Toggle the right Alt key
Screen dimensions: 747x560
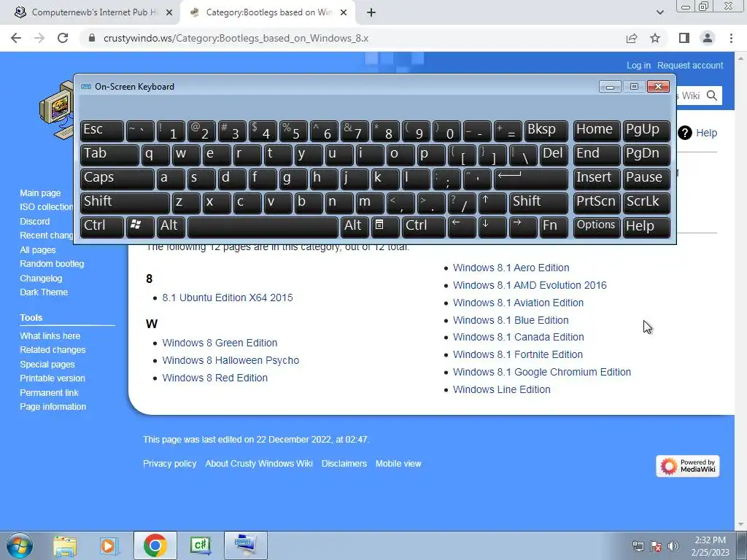pos(355,226)
